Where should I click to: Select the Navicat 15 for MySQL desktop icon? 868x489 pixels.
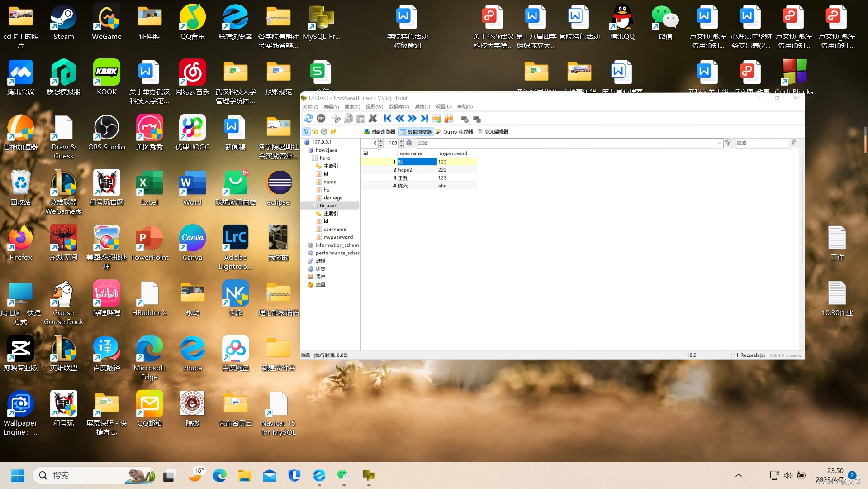coord(278,414)
